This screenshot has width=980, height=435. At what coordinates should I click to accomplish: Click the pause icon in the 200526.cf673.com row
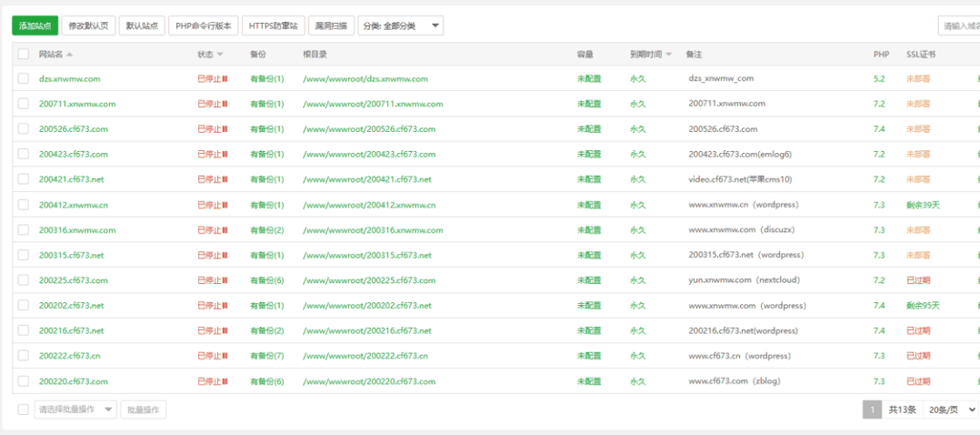point(225,129)
